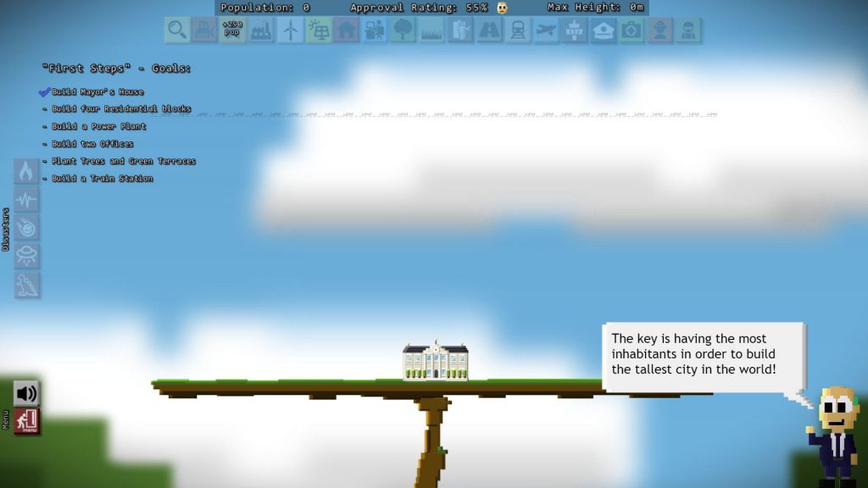Image resolution: width=868 pixels, height=488 pixels.
Task: Select the office worker desk building
Action: (x=374, y=30)
